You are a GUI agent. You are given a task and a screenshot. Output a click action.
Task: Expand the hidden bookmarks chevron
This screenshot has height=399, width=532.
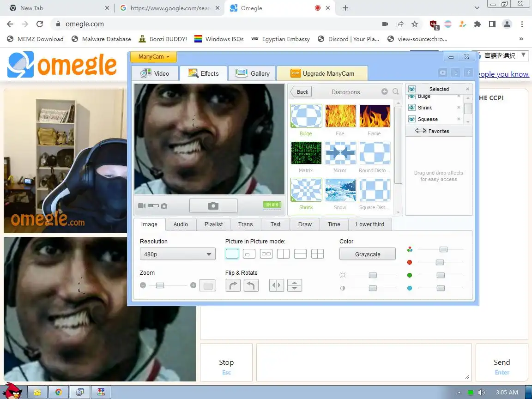(521, 39)
